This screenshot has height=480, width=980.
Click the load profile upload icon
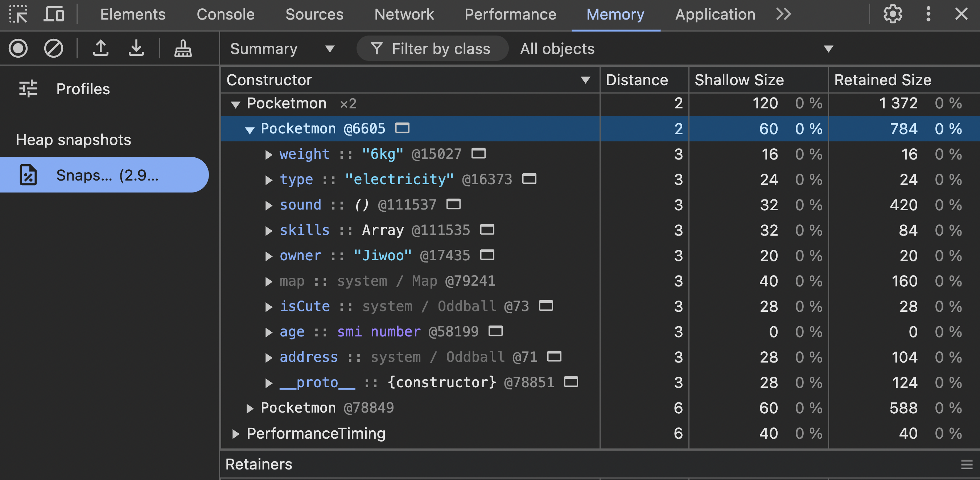[101, 48]
